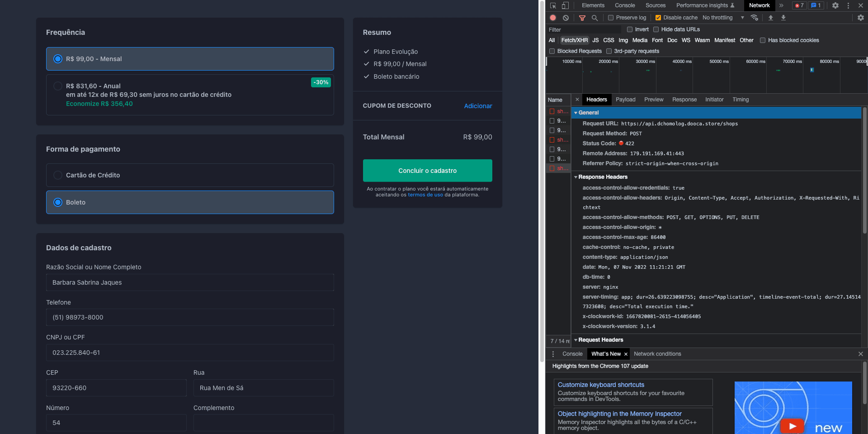The image size is (868, 434).
Task: Activate the inspect element picker icon
Action: click(553, 5)
